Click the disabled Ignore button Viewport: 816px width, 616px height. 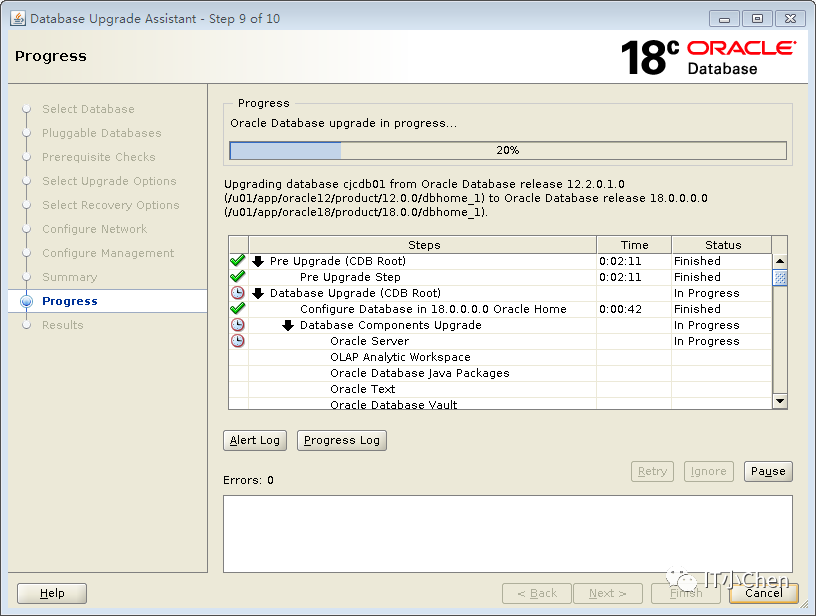tap(709, 471)
